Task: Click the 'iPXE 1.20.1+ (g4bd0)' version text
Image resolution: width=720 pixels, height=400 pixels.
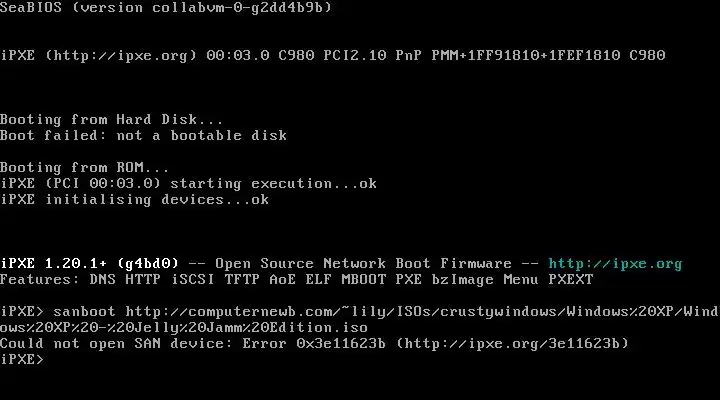Action: click(89, 264)
